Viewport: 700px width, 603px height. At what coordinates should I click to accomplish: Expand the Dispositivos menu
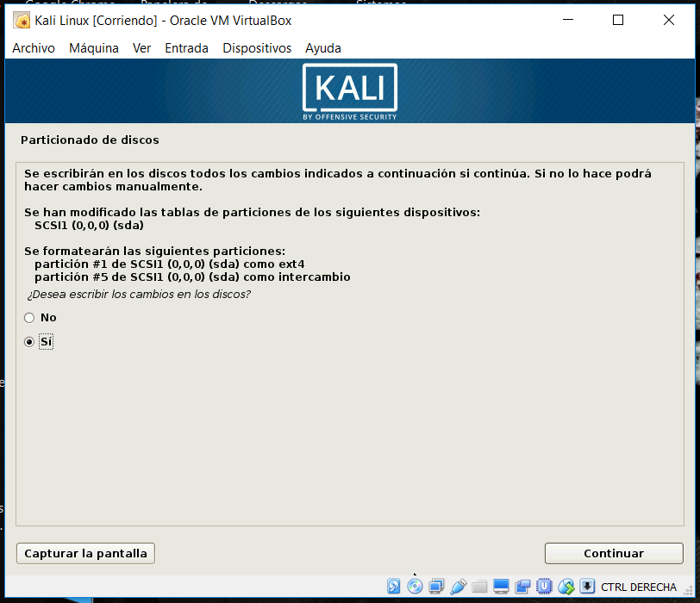click(x=257, y=48)
